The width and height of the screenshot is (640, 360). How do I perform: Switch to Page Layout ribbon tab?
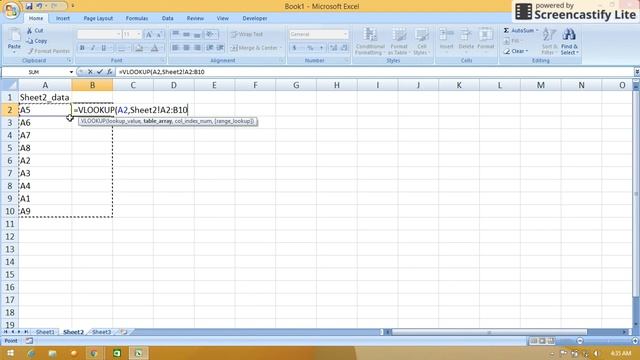tap(98, 18)
